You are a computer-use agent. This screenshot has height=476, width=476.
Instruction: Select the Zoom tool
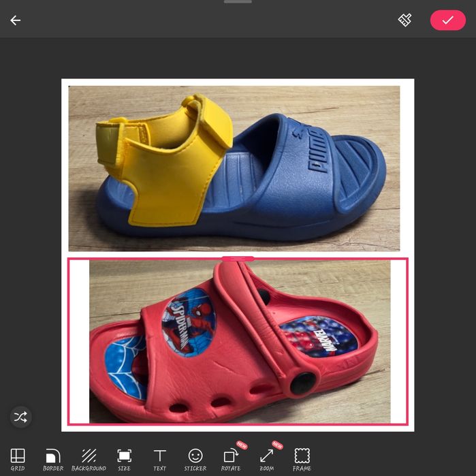tap(266, 459)
